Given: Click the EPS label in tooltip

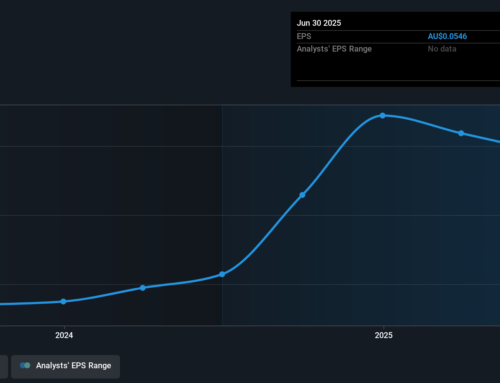Looking at the screenshot, I should [304, 36].
